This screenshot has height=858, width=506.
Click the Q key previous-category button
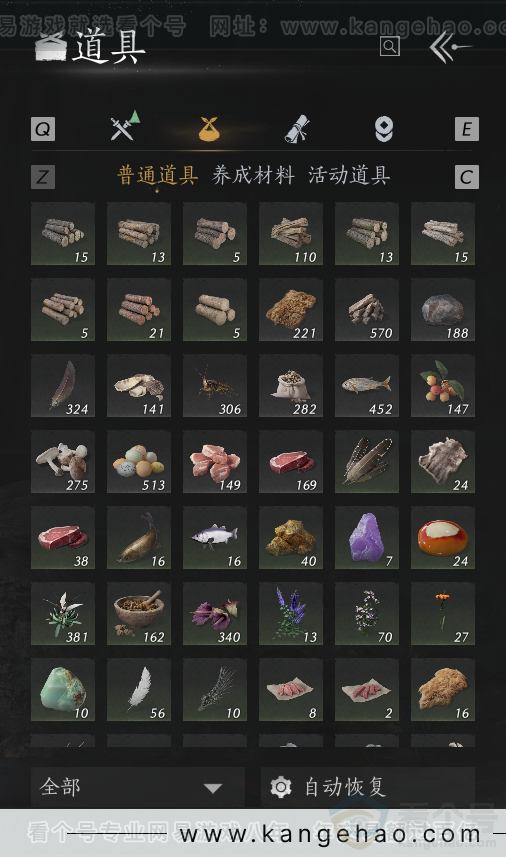click(x=43, y=129)
